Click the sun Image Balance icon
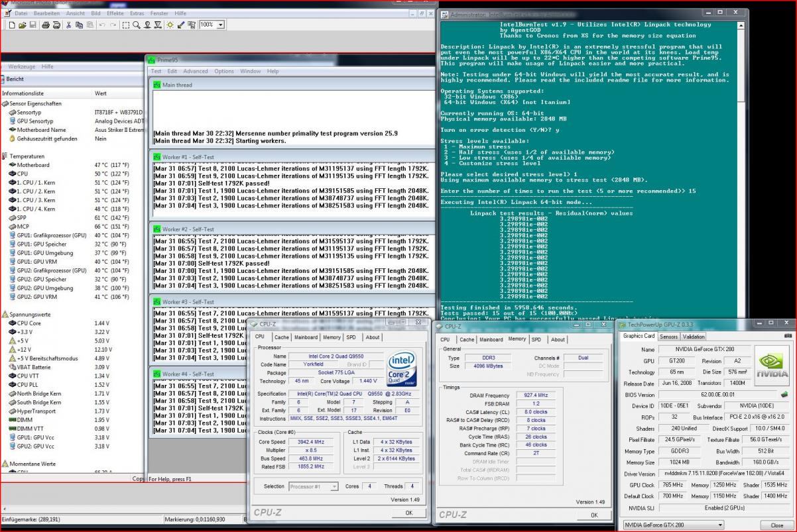797x532 pixels. point(170,25)
